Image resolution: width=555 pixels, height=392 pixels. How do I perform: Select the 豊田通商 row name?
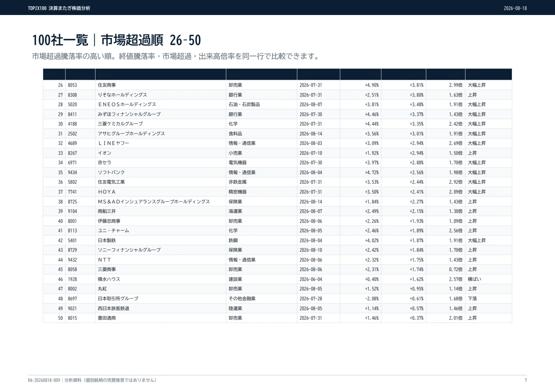[x=107, y=318]
